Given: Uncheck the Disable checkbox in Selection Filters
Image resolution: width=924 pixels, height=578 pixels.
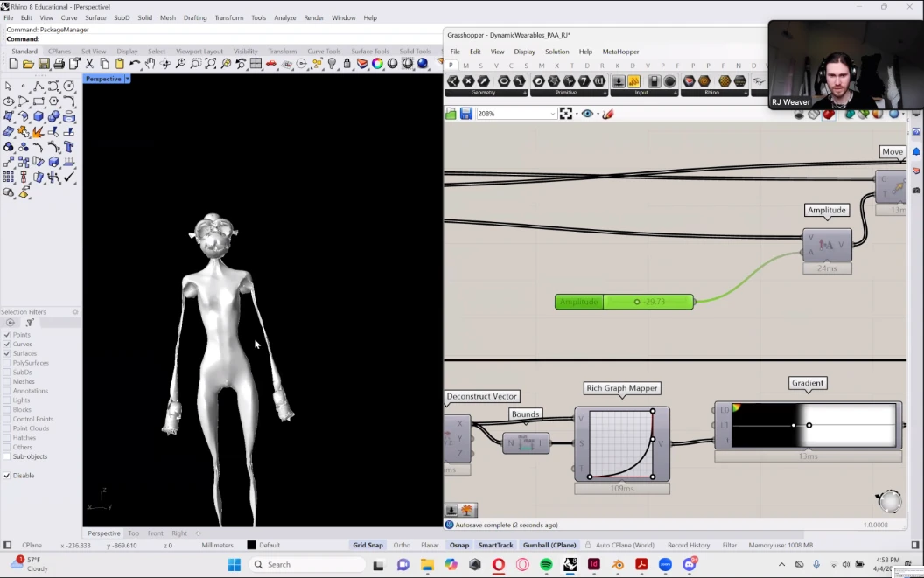Looking at the screenshot, I should 7,476.
